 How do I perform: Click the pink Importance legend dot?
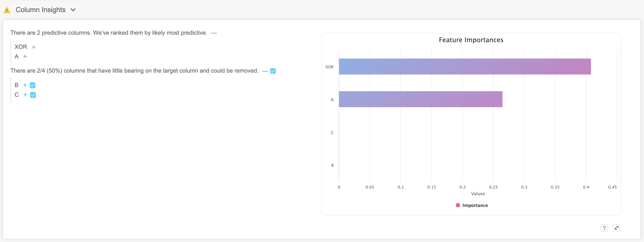click(458, 205)
